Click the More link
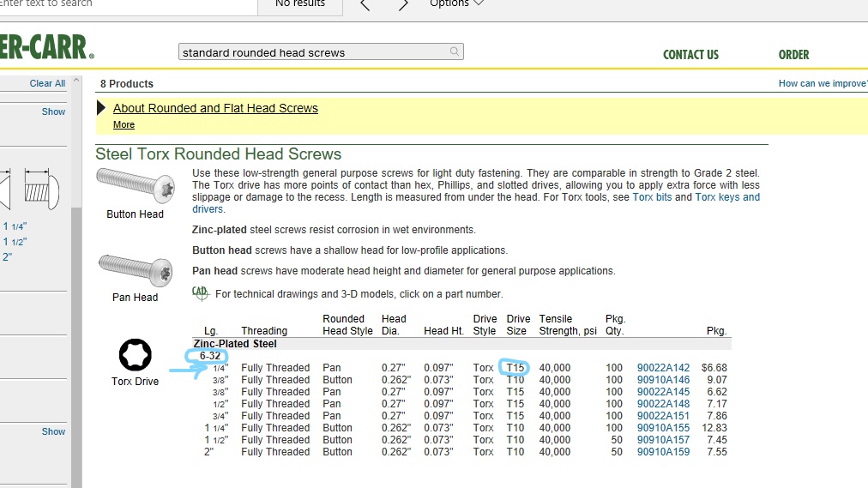 click(x=124, y=125)
